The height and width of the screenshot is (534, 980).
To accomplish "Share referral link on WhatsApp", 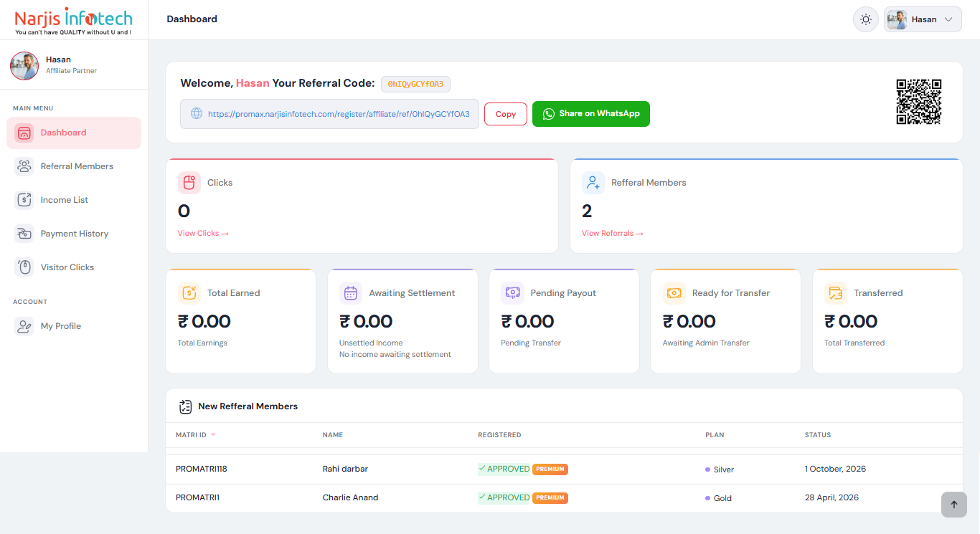I will pos(591,114).
